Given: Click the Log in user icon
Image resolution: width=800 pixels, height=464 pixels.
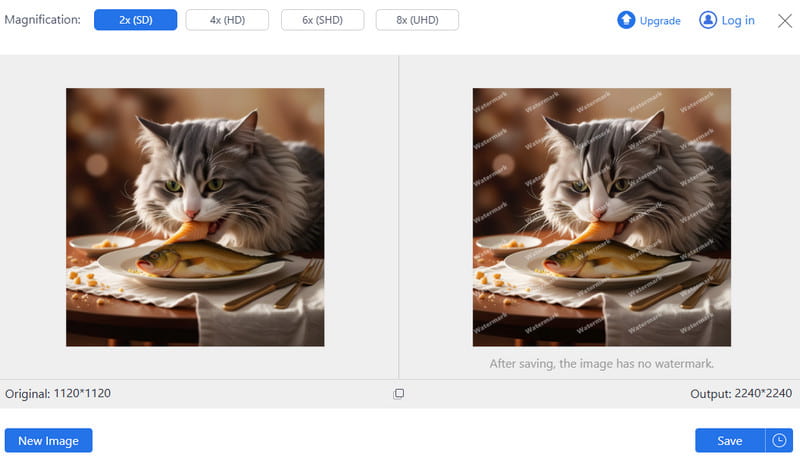Looking at the screenshot, I should click(708, 20).
